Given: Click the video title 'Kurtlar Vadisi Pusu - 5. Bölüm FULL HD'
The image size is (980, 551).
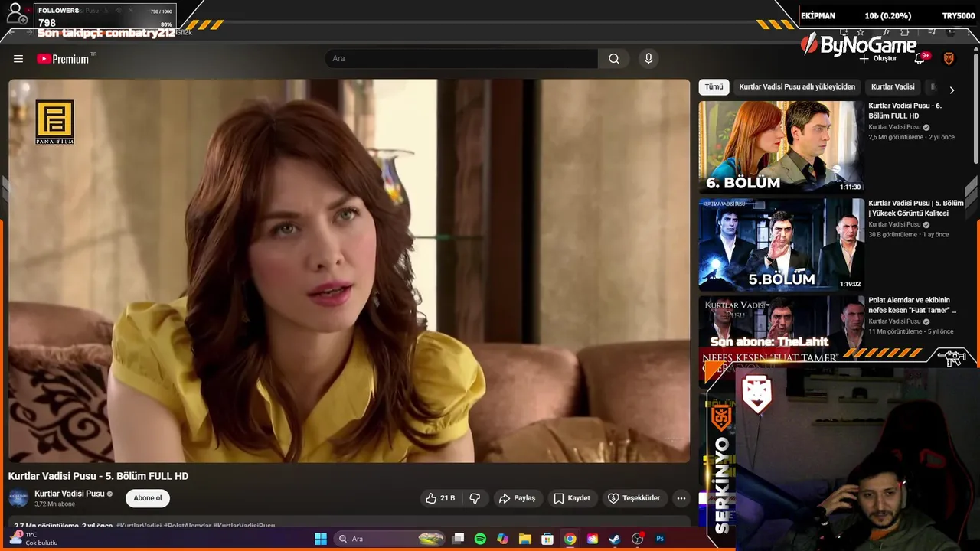Looking at the screenshot, I should pos(98,476).
